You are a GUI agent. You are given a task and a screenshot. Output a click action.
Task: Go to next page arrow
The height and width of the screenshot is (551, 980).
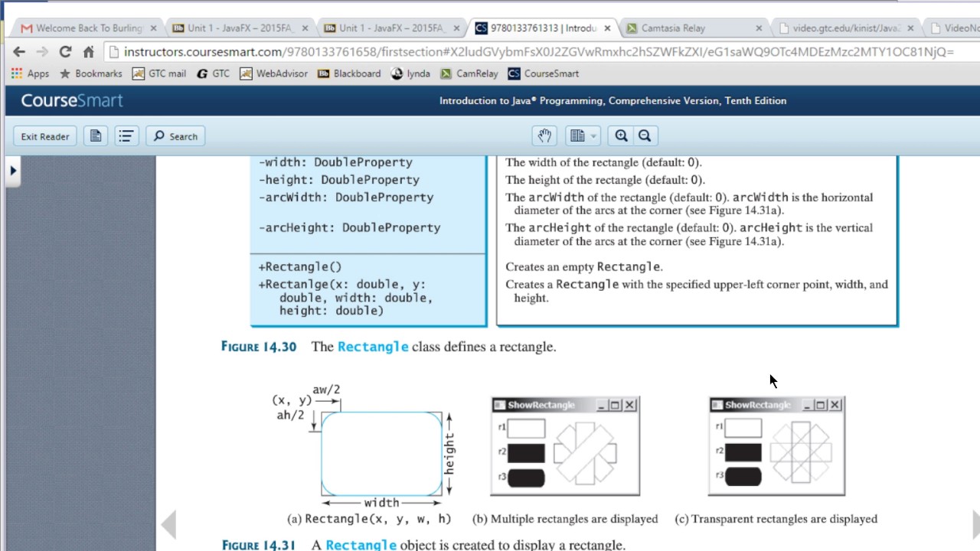(x=976, y=525)
